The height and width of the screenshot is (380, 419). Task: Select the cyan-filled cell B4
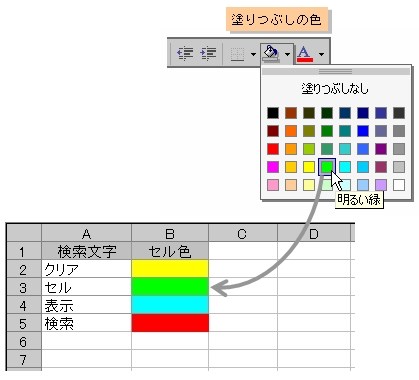coord(170,305)
